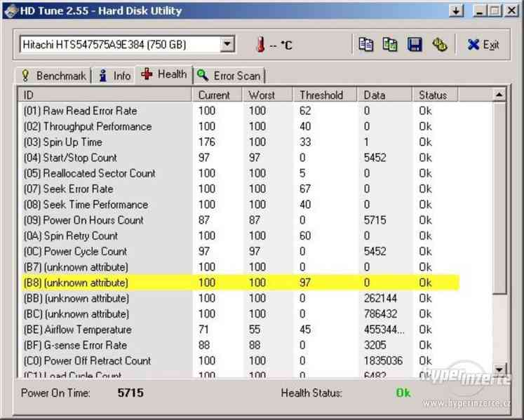Select the Health tab
524x420 pixels.
pyautogui.click(x=163, y=74)
